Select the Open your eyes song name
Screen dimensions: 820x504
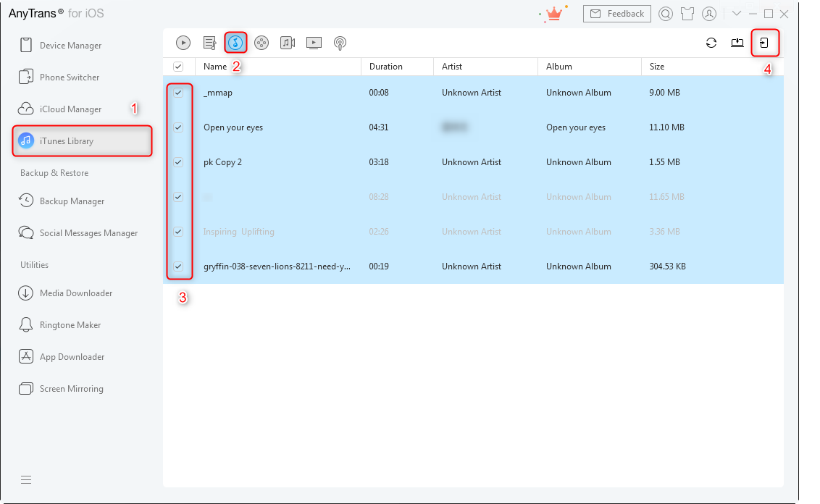tap(233, 127)
